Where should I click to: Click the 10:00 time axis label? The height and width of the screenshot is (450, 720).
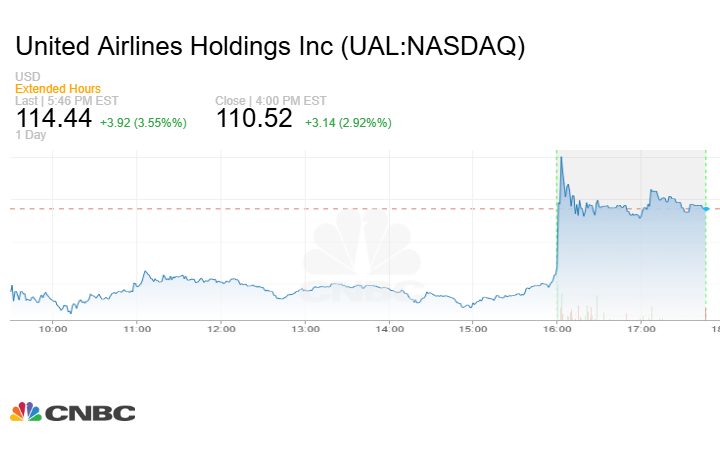tap(53, 328)
